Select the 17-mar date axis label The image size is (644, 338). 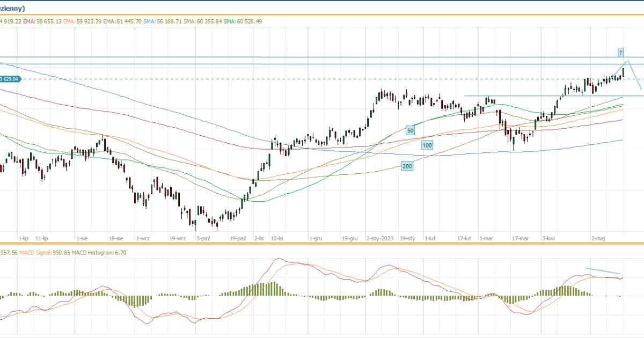[520, 238]
